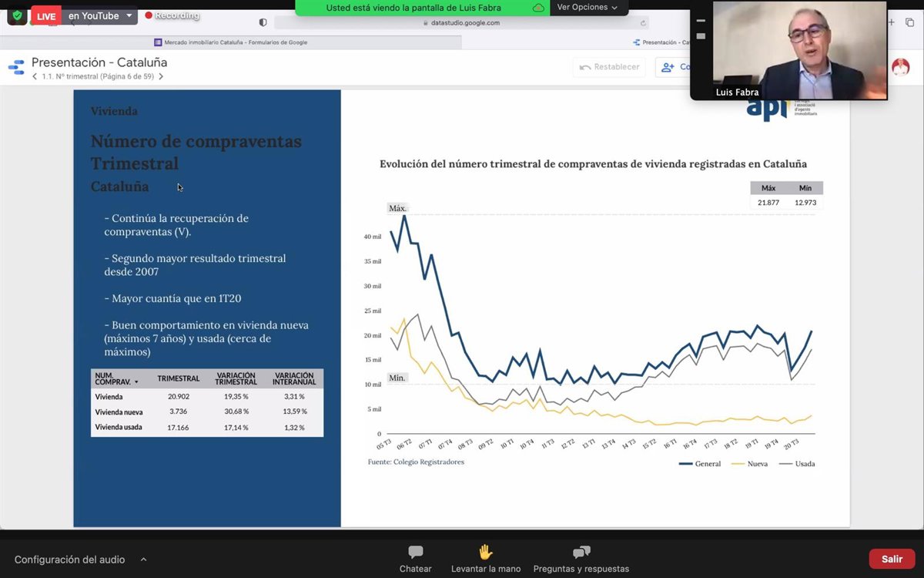The image size is (924, 578).
Task: Go to the previous report page arrow
Action: coord(35,77)
